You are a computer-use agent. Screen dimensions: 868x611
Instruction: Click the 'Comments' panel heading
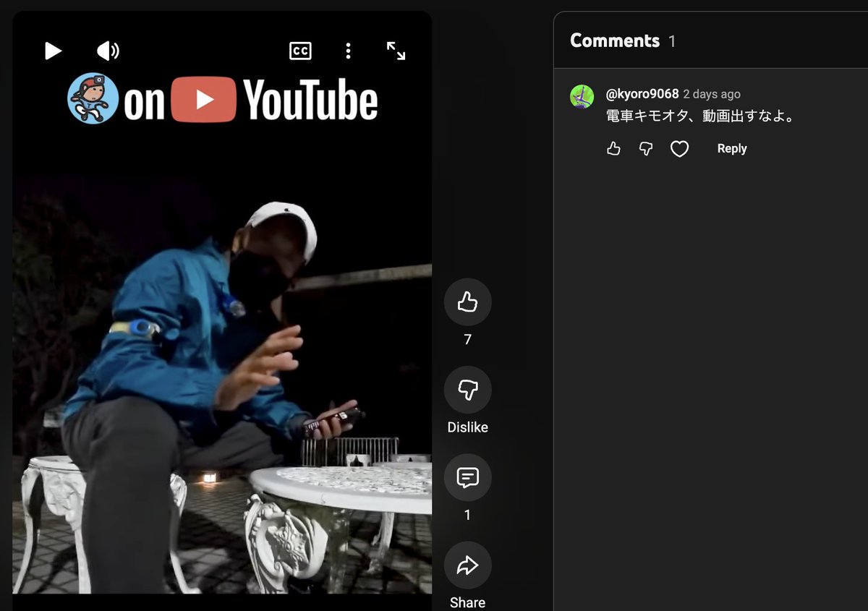[x=615, y=40]
